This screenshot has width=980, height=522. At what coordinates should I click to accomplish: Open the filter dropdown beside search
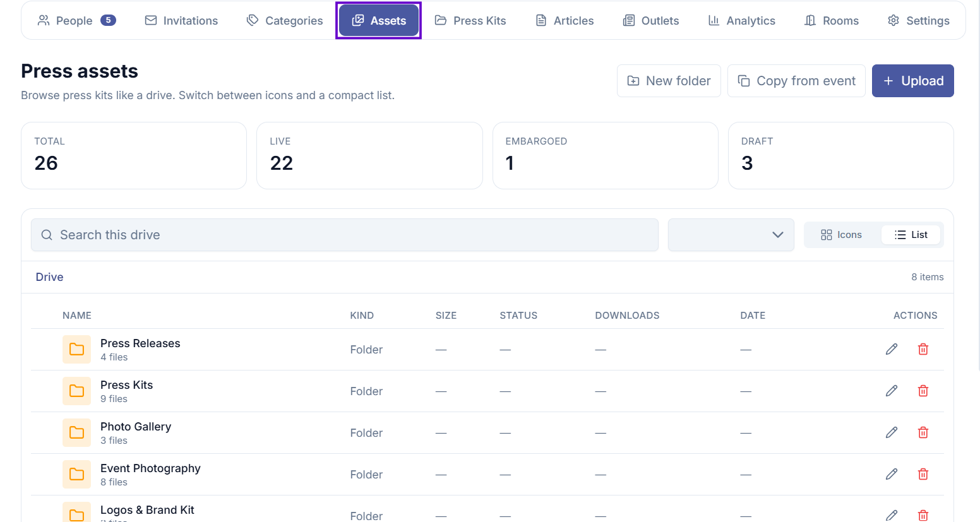[x=731, y=235]
